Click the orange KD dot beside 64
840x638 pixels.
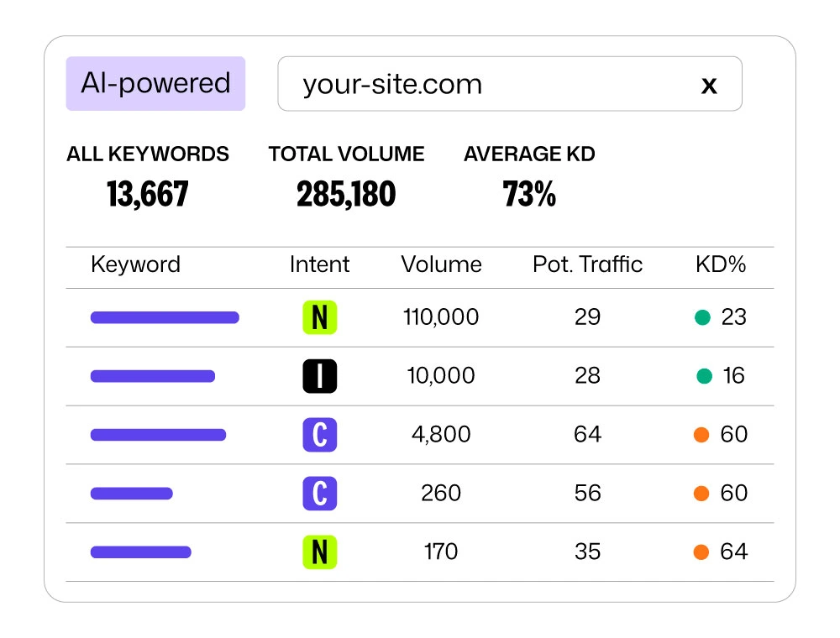(x=701, y=552)
